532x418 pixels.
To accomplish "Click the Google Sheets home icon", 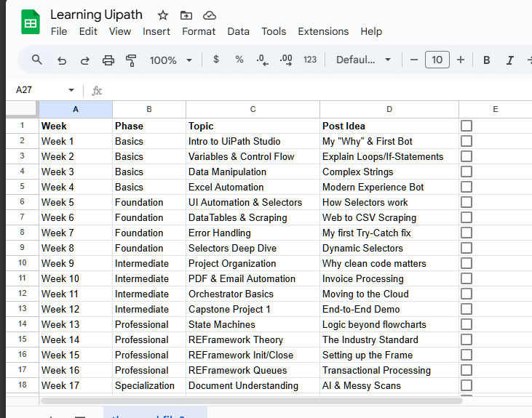I will [x=31, y=23].
